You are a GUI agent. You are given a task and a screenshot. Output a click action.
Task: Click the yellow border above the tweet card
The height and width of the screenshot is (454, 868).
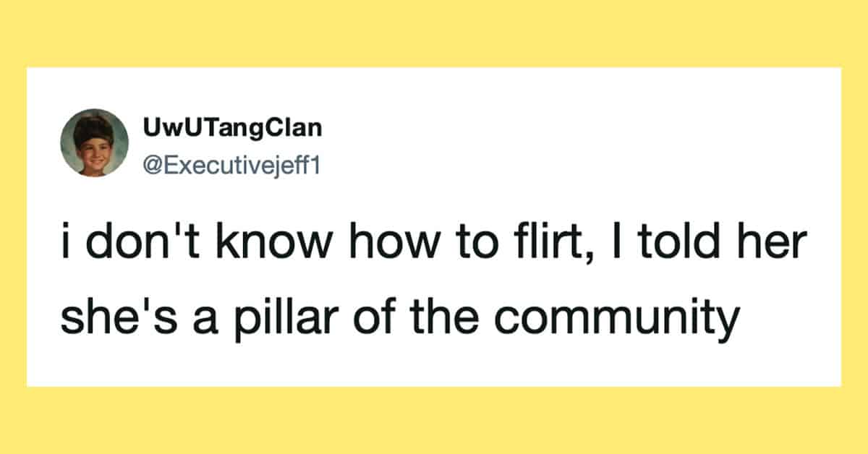point(434,33)
